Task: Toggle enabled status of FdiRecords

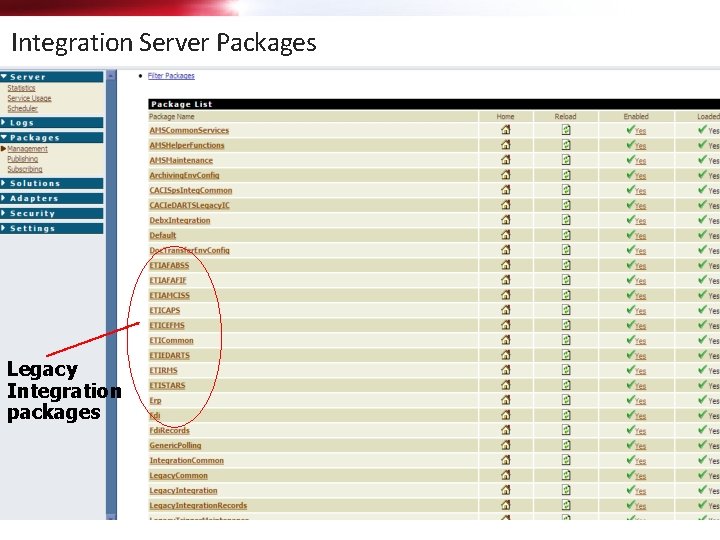Action: tap(641, 431)
